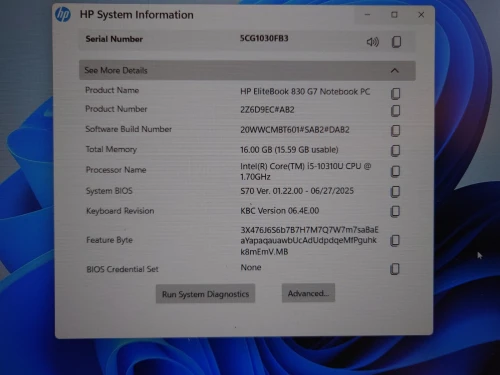
Task: Click the Feature Byte label
Action: [109, 240]
